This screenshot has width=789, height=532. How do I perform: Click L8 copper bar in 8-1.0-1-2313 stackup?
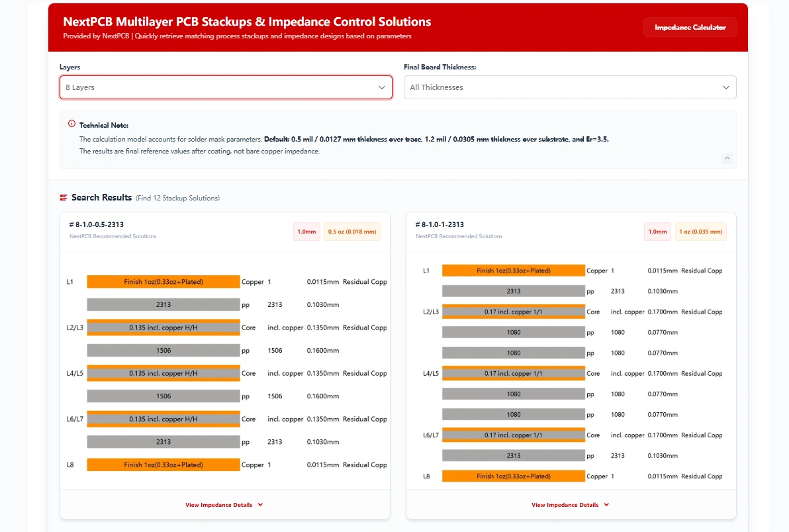click(x=514, y=476)
